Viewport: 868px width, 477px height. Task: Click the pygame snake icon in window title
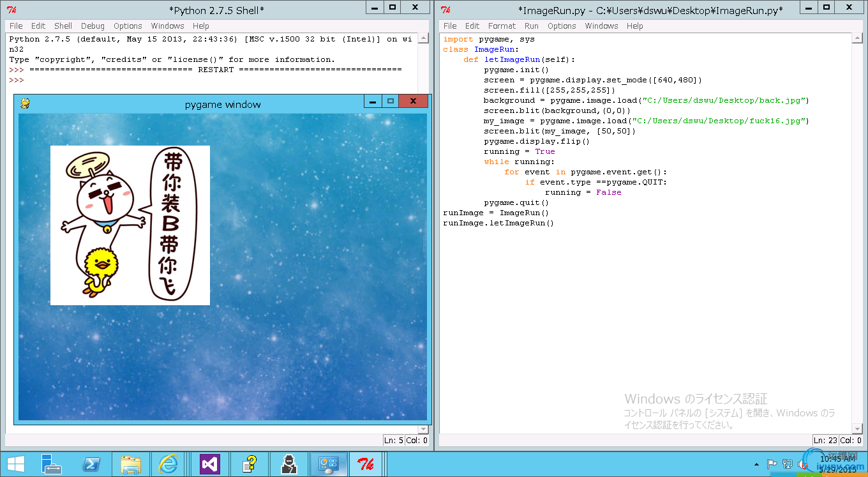[x=25, y=103]
